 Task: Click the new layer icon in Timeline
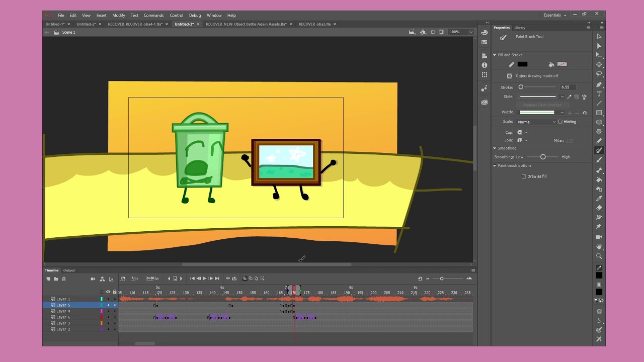click(48, 279)
